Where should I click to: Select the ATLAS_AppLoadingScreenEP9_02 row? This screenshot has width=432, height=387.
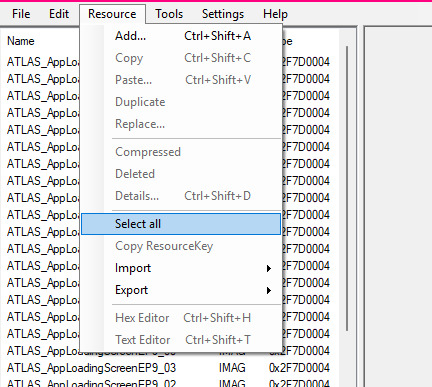coord(168,383)
